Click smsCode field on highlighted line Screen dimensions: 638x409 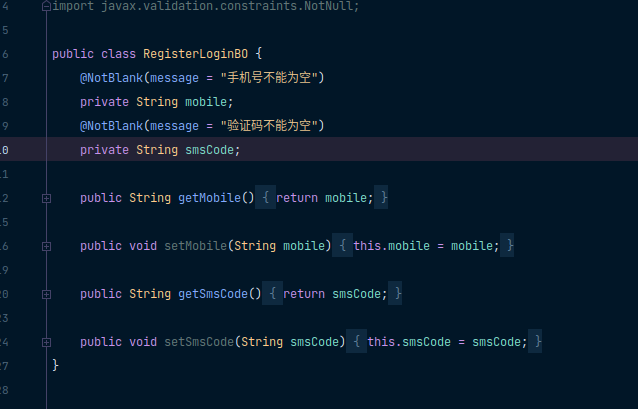click(210, 150)
